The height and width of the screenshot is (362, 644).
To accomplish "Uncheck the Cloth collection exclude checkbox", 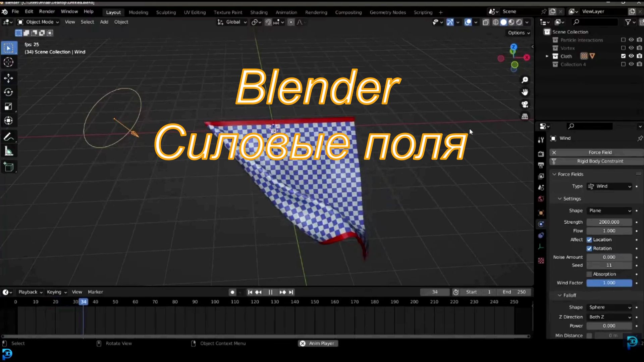I will pos(623,56).
